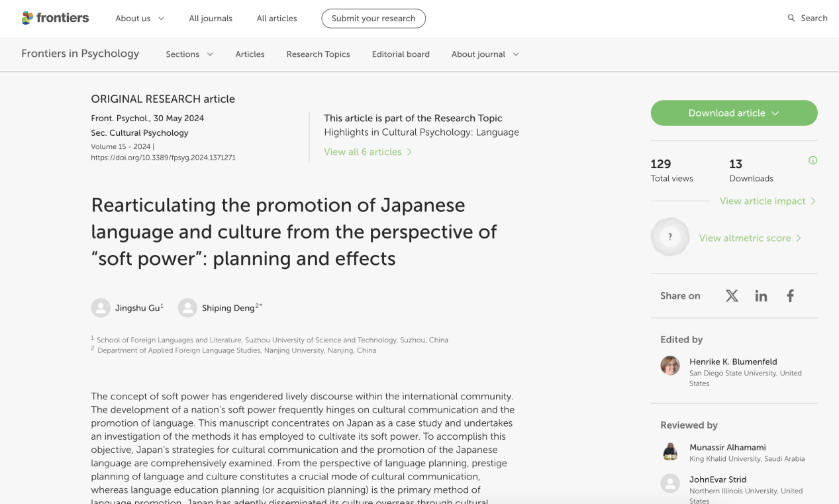839x504 pixels.
Task: Click Jingshu Gu's author avatar
Action: tap(101, 308)
